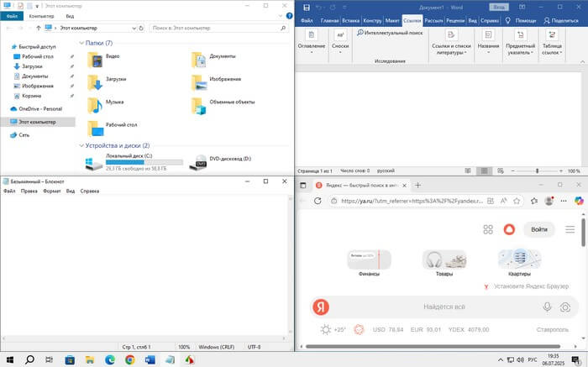Add page to Edge favorites star
Screen dimensions: 588x367
(x=514, y=201)
